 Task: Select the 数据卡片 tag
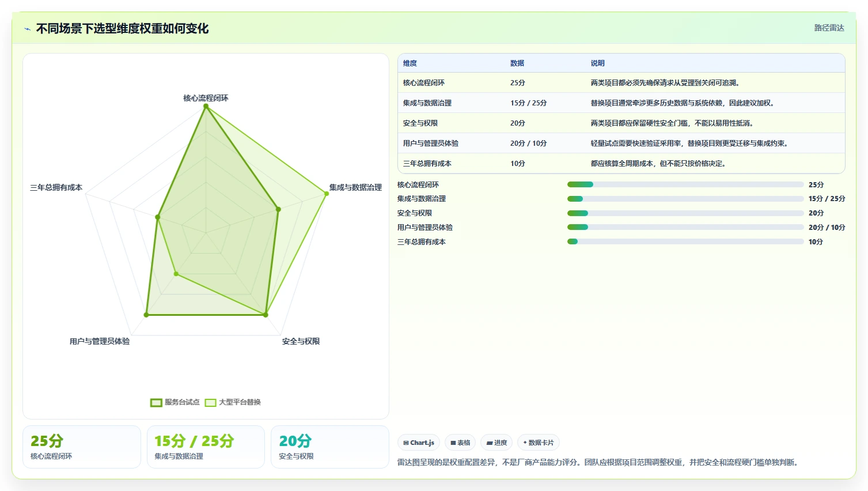[x=539, y=443]
